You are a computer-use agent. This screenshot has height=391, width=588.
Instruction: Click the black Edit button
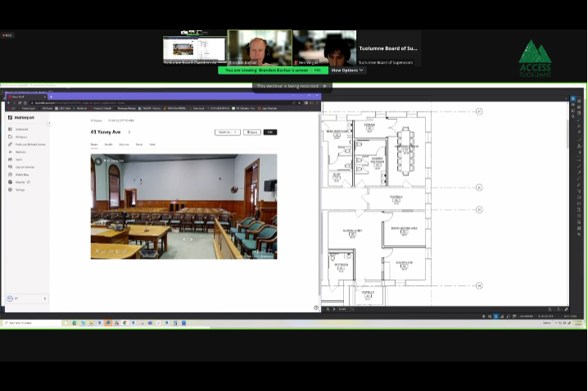pos(269,132)
